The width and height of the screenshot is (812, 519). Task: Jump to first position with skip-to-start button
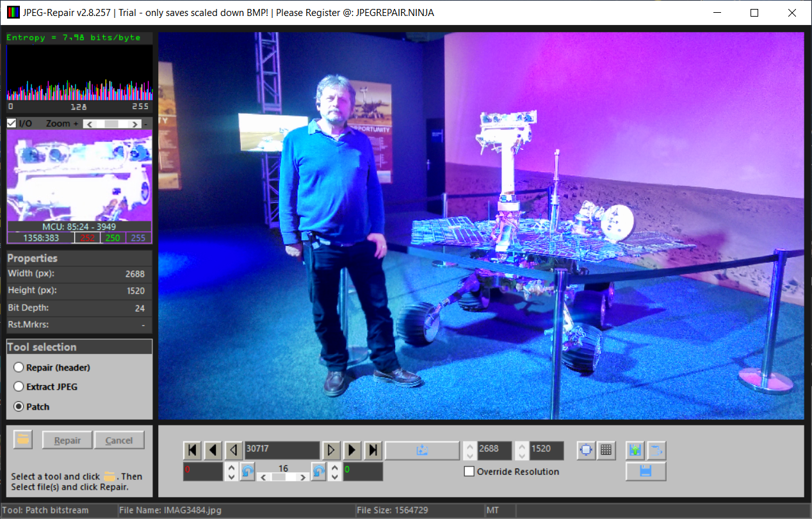(192, 451)
